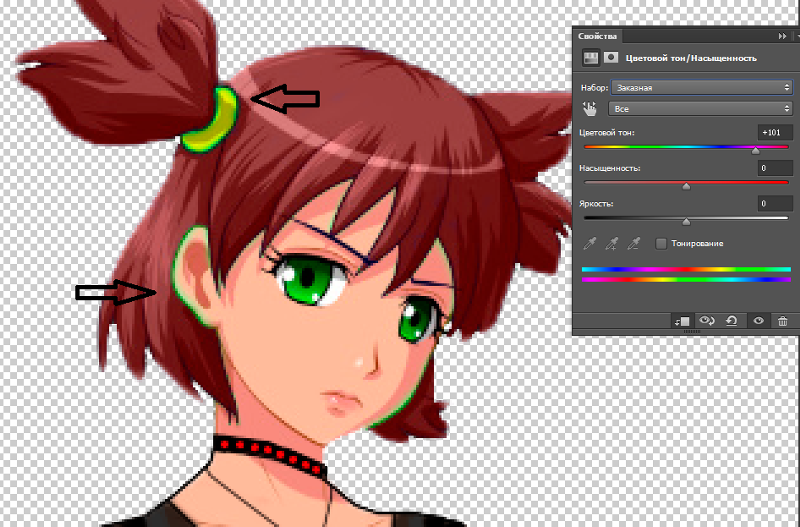Open the color range dropdown showing Все
800x527 pixels.
(x=700, y=109)
